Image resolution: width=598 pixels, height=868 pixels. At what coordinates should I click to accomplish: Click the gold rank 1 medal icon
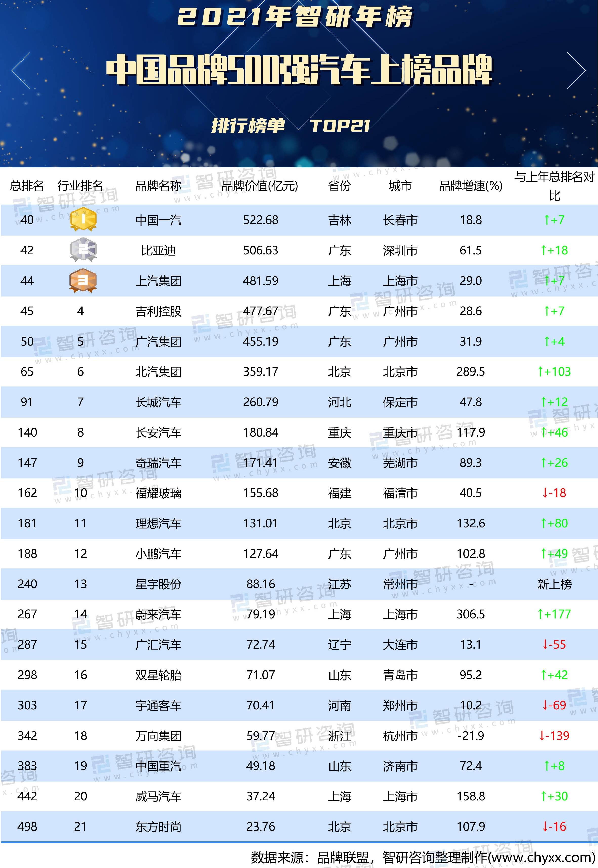83,219
